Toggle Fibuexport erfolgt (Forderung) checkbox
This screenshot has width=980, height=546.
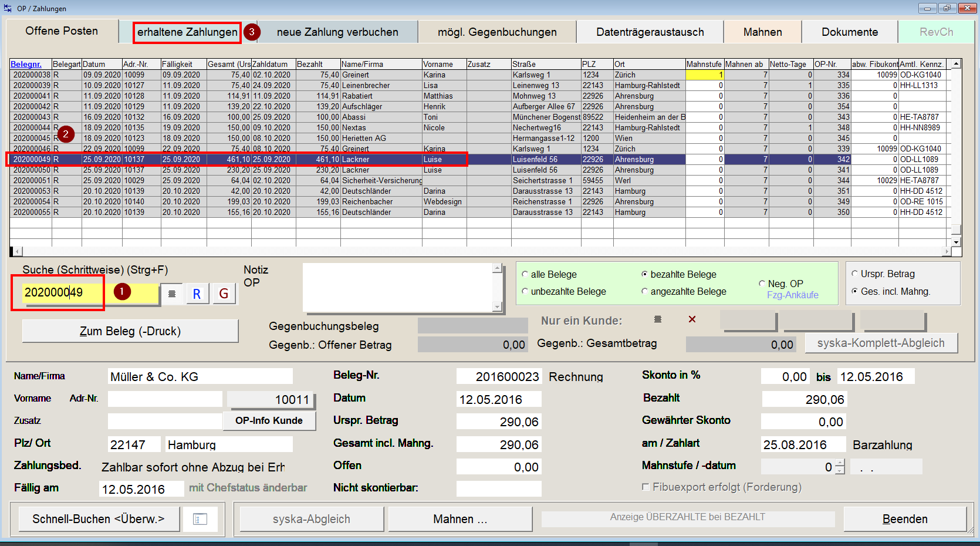(x=646, y=487)
